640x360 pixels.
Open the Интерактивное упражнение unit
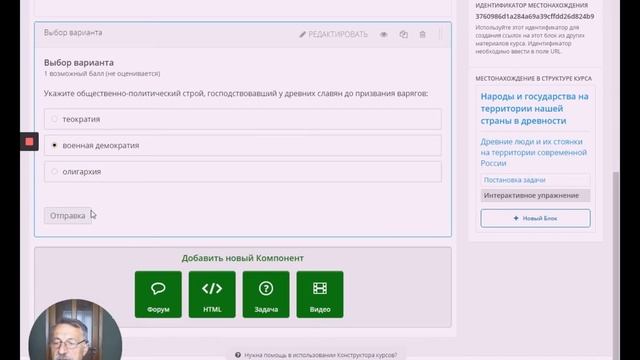coord(535,196)
